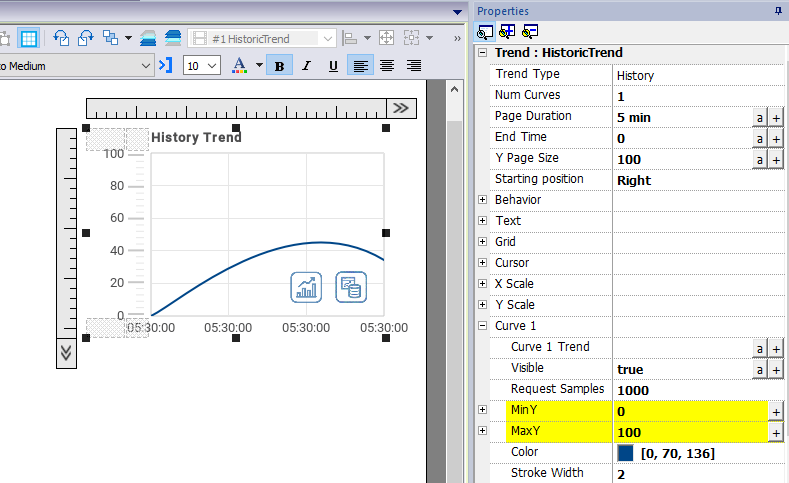Click the trend chart icon in widget

(x=306, y=287)
